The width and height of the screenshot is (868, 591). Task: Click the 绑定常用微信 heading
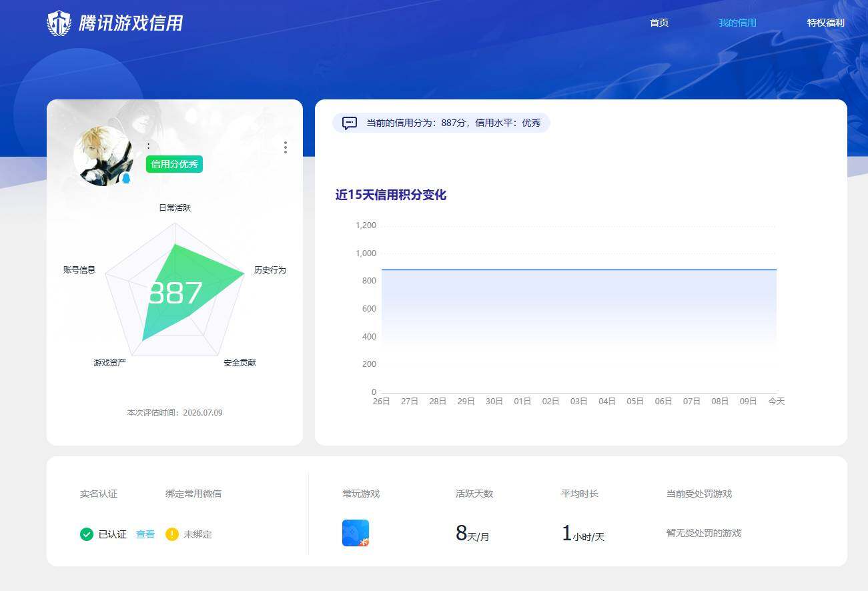193,494
